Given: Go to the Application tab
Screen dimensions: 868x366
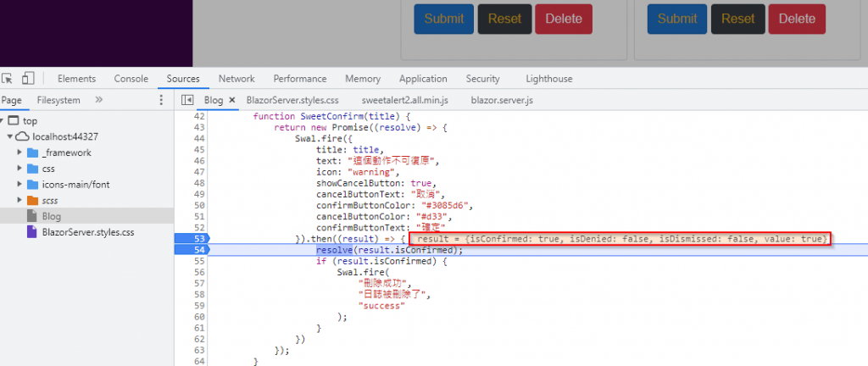Looking at the screenshot, I should tap(423, 79).
